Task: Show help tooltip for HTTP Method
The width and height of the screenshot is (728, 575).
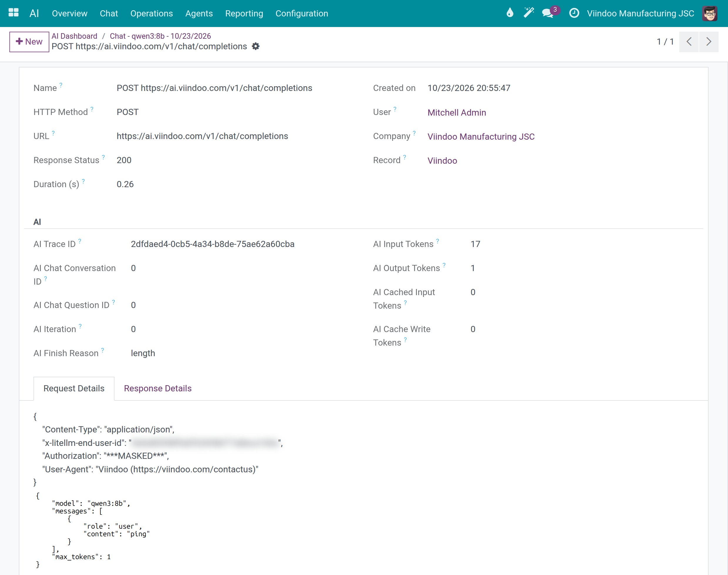Action: [92, 109]
